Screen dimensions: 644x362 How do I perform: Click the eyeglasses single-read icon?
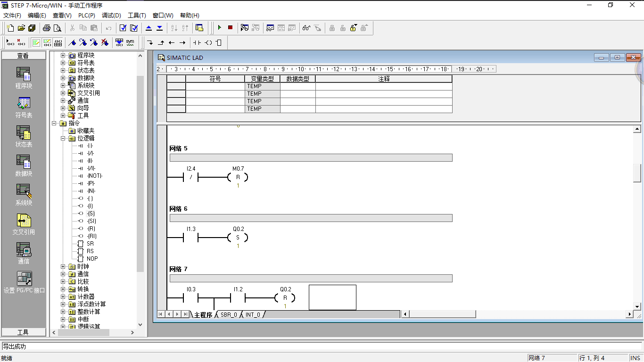point(306,28)
